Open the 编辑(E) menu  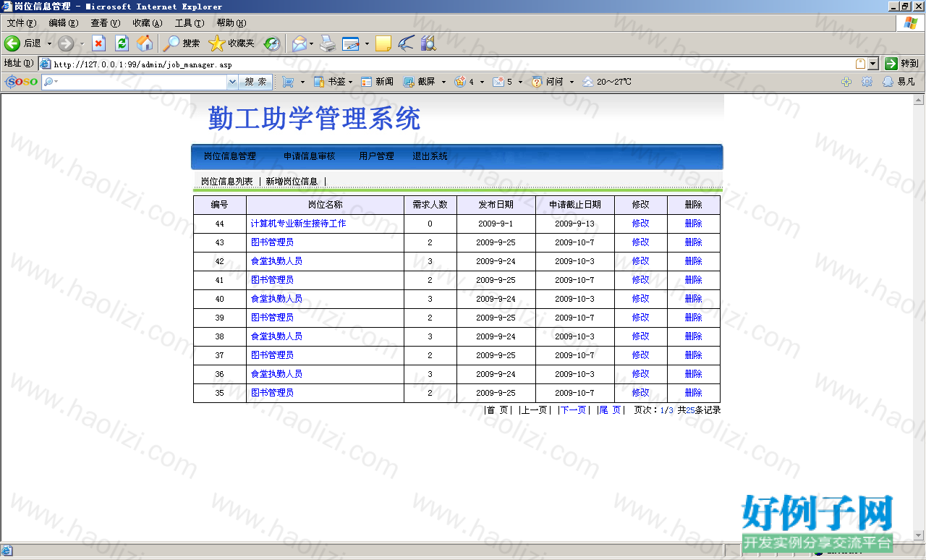pyautogui.click(x=64, y=23)
